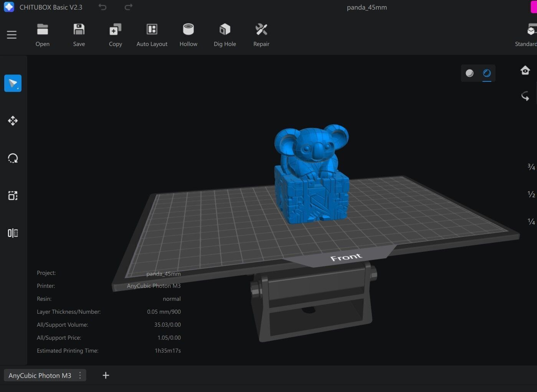Viewport: 537px width, 392px height.
Task: Set the layer slider to 3/4
Action: point(531,167)
